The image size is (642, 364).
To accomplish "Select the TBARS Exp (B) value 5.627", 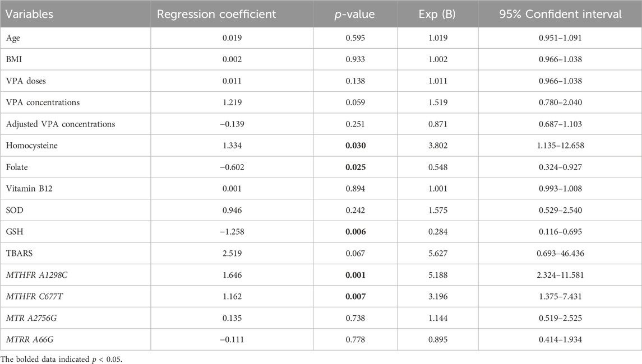I will click(438, 253).
